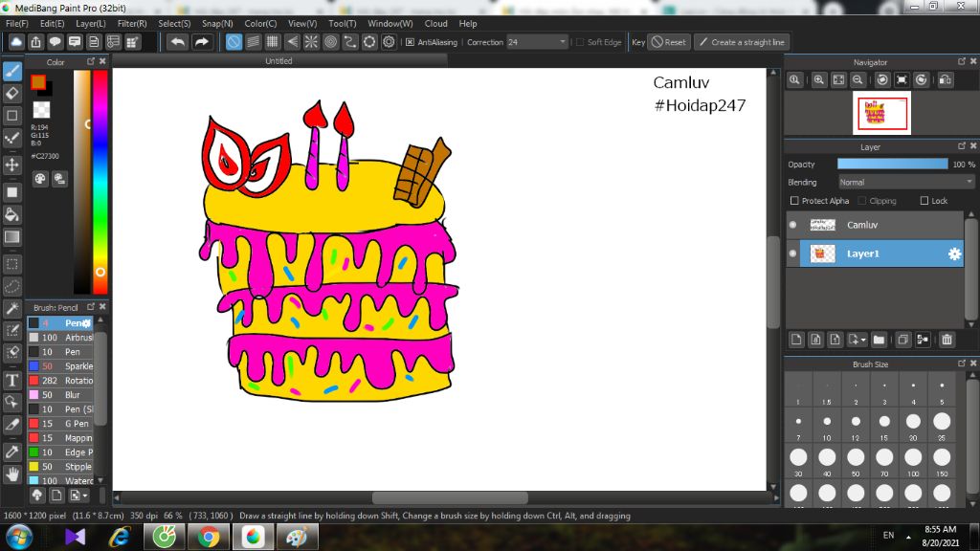Enable curve snap guide
This screenshot has height=551, width=980.
tap(350, 42)
